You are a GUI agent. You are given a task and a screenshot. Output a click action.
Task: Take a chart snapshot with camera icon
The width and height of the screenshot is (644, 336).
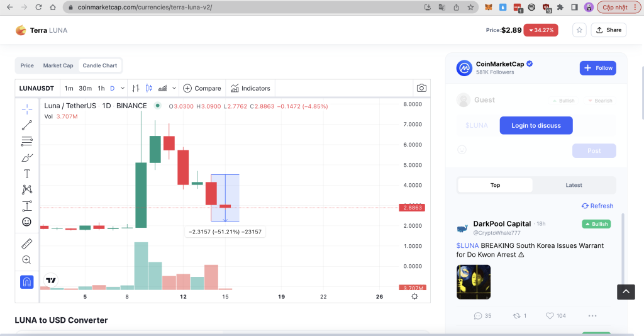[x=421, y=88]
